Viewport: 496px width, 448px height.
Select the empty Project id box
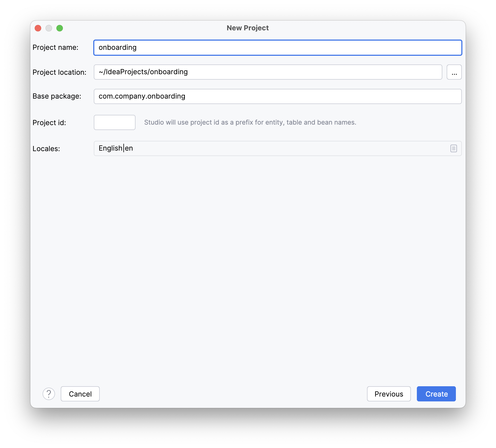(x=114, y=122)
